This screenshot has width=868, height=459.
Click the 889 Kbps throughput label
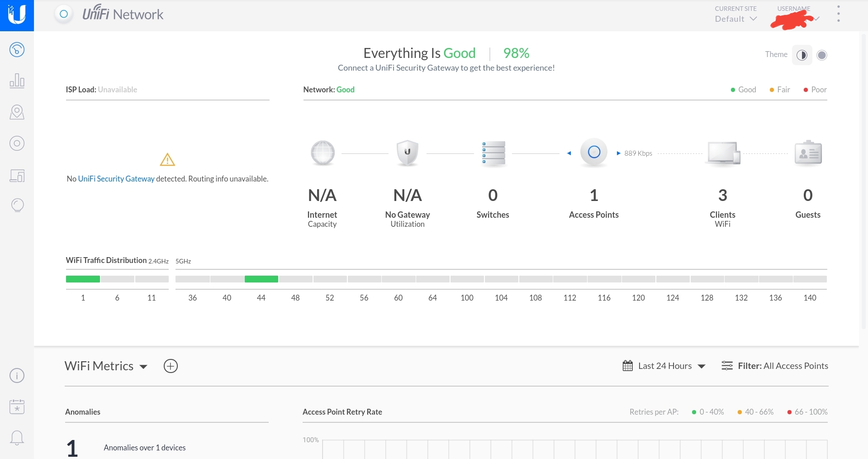point(638,153)
